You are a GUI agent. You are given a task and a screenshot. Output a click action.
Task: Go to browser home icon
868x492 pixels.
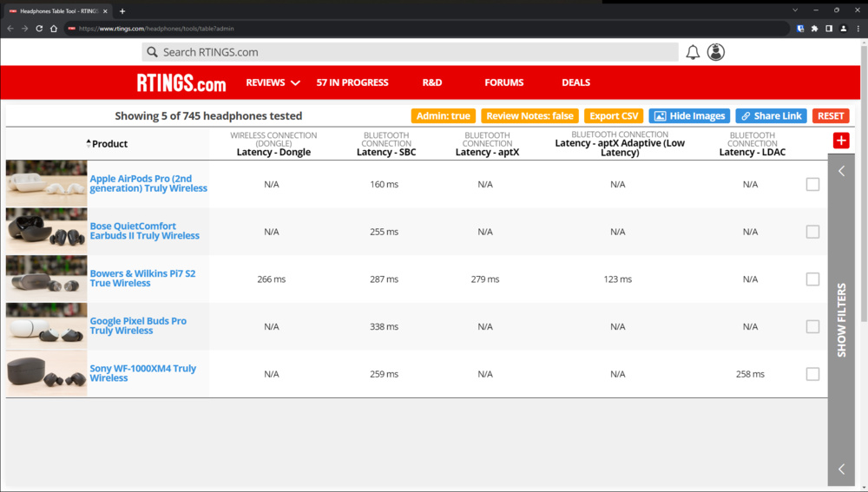point(54,29)
